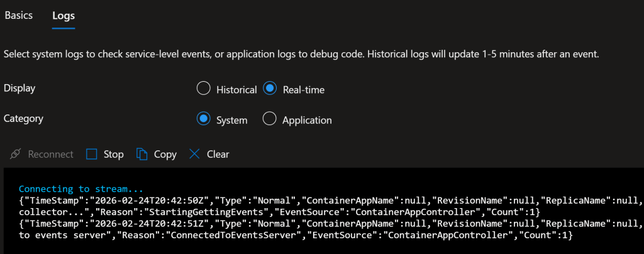
Task: Click the 'Historical' option label text
Action: point(236,90)
